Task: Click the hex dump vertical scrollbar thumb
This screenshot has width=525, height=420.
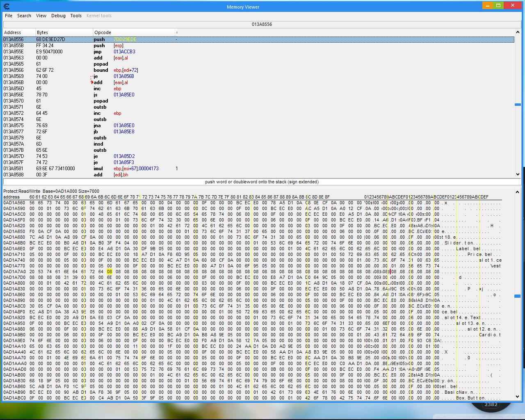Action: 518,296
